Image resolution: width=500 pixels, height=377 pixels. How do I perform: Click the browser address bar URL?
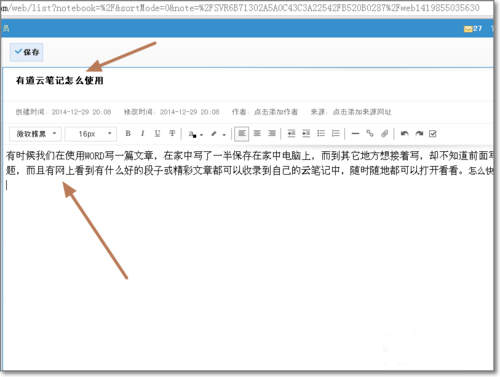click(x=240, y=7)
